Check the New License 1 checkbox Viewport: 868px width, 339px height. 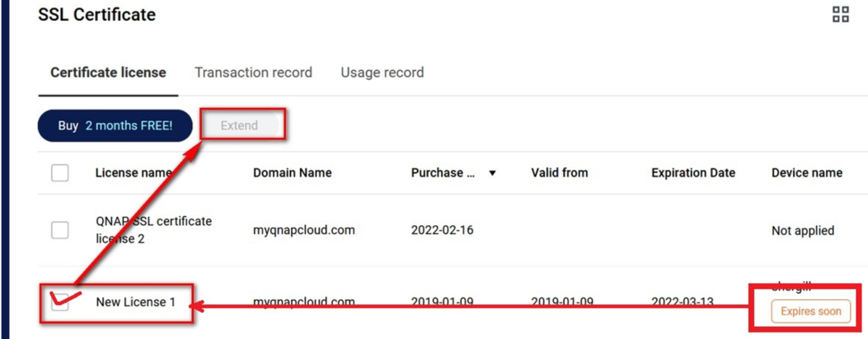pyautogui.click(x=60, y=303)
